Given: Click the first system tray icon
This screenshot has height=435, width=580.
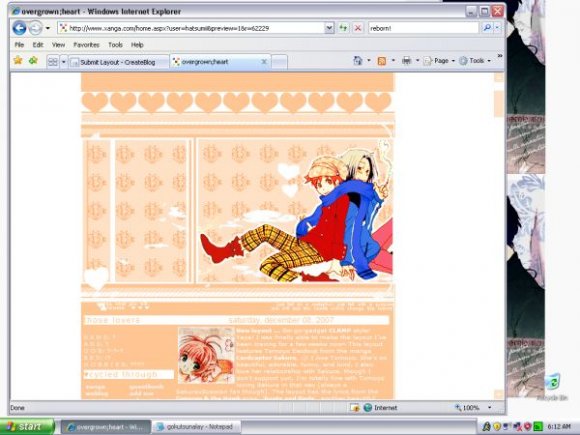Looking at the screenshot, I should 486,427.
